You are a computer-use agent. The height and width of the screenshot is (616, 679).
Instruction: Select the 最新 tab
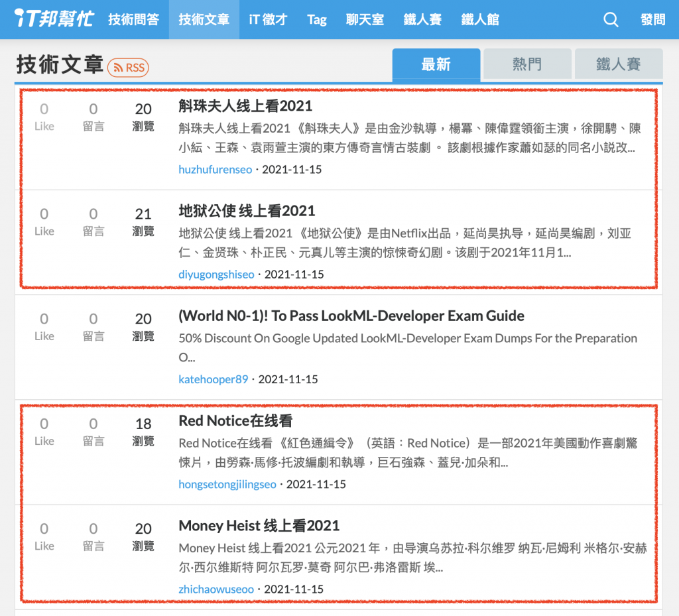(436, 64)
